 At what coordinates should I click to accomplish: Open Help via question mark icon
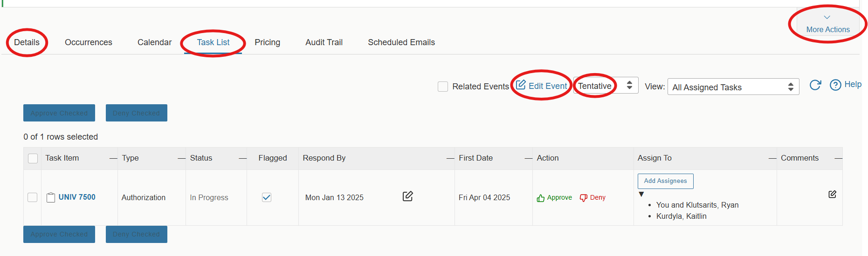835,85
